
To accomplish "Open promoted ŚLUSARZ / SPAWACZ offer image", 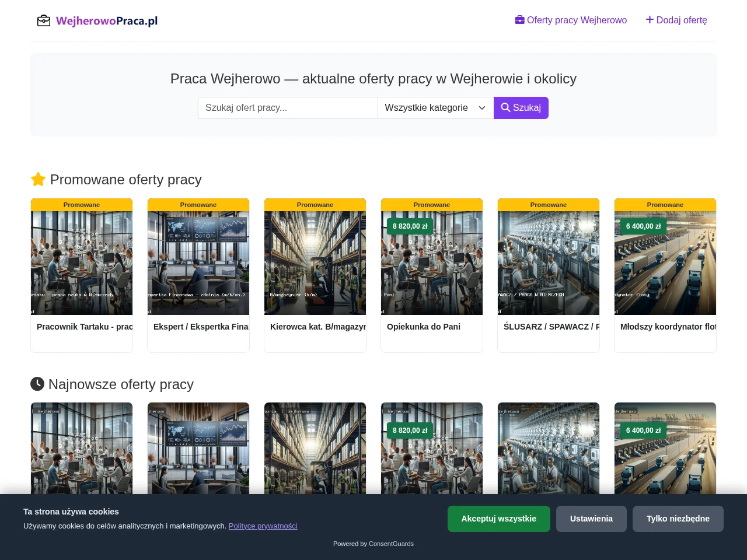I will click(549, 263).
